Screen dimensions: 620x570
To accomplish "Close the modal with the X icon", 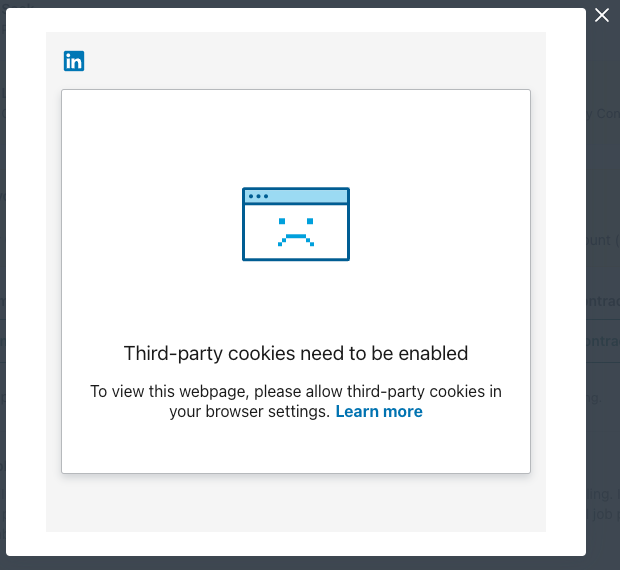I will click(601, 15).
